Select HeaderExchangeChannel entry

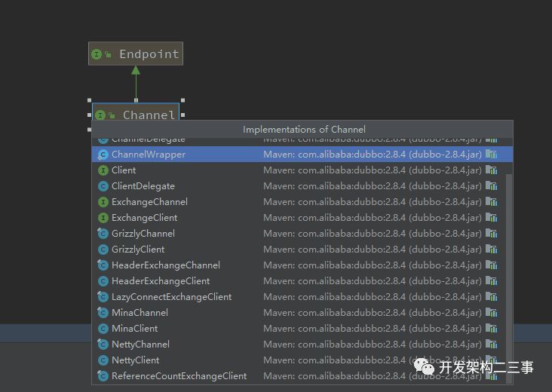(299, 265)
